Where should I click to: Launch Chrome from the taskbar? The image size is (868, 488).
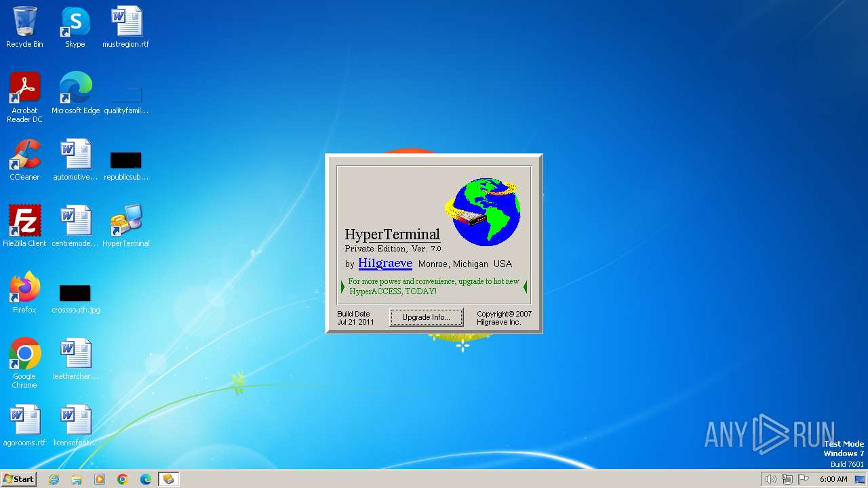(123, 479)
